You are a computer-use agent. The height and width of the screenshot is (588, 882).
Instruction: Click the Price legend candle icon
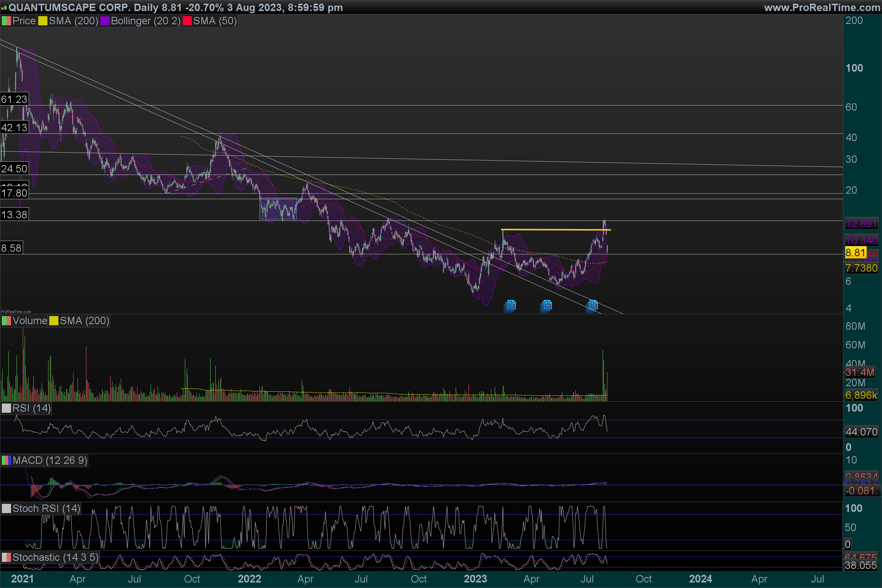pyautogui.click(x=6, y=21)
